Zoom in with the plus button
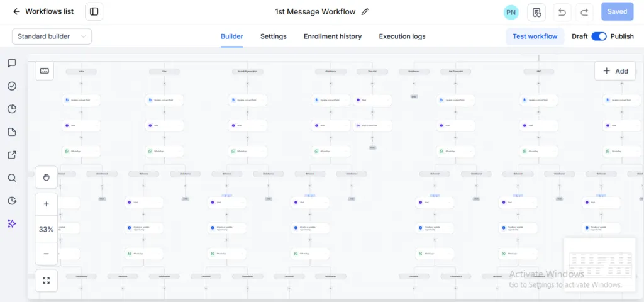Screen dimensions: 644x302 click(x=47, y=204)
